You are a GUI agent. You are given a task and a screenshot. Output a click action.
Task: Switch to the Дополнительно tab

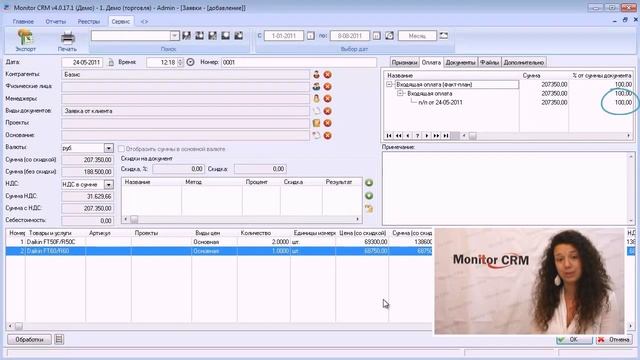tap(524, 62)
